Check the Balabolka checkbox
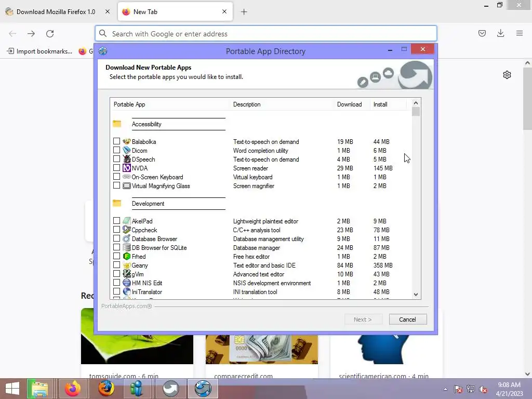The width and height of the screenshot is (532, 399). [x=116, y=141]
